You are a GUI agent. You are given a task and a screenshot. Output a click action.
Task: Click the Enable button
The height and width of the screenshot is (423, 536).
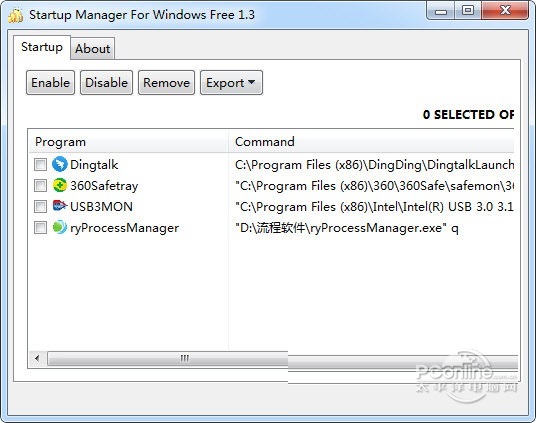point(50,83)
